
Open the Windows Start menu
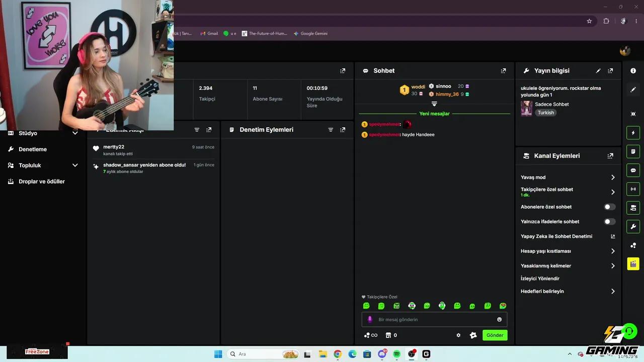click(218, 354)
